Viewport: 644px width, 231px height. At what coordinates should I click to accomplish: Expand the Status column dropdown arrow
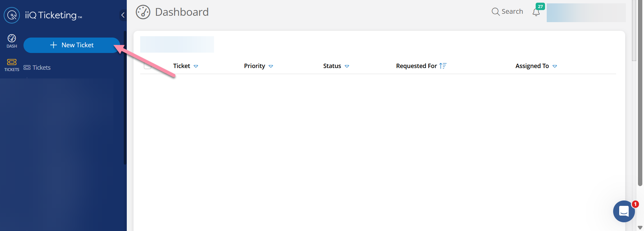pyautogui.click(x=347, y=66)
